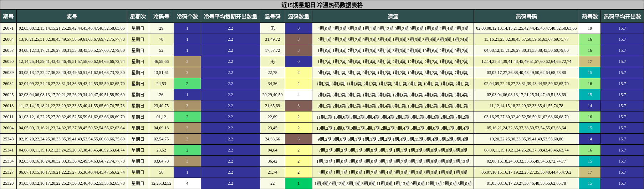
Task: Click hot numbers list in row 26004
Action: pos(526,128)
